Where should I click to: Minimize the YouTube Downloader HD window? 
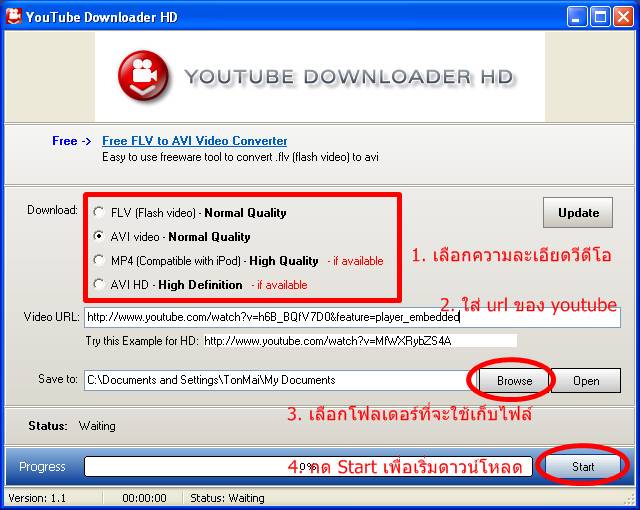577,17
